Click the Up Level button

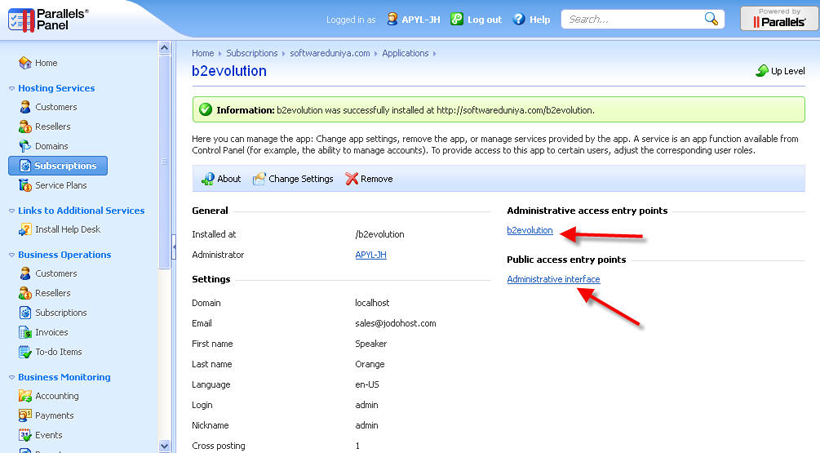click(x=780, y=71)
